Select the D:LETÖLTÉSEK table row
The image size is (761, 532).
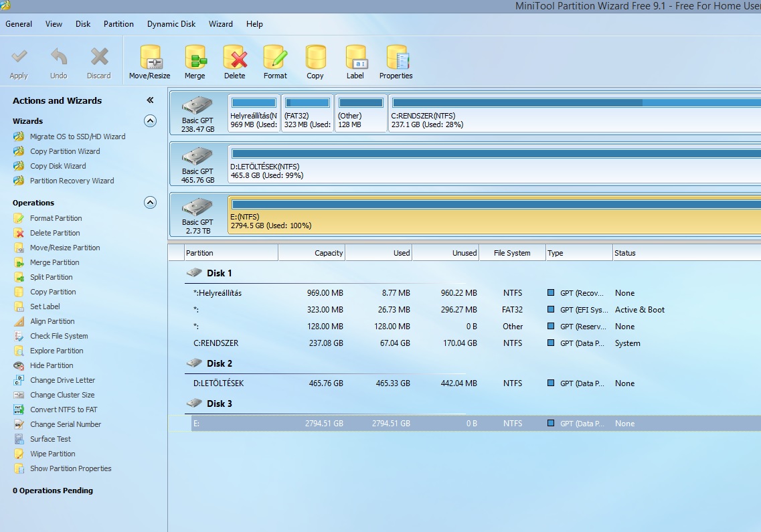click(x=464, y=383)
